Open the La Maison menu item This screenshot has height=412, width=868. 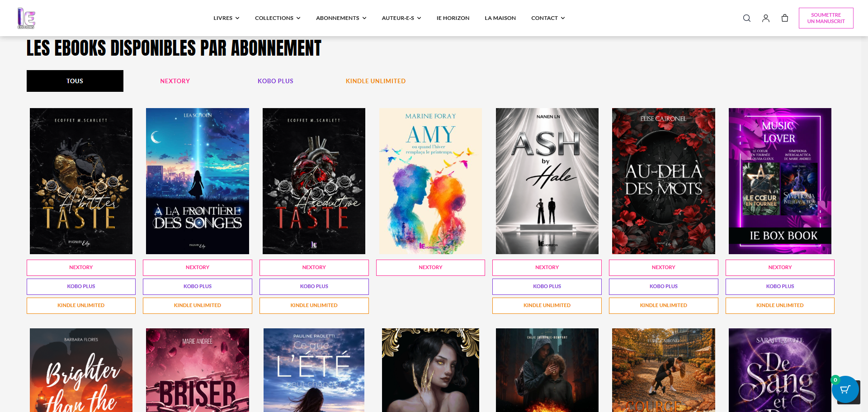(x=500, y=18)
